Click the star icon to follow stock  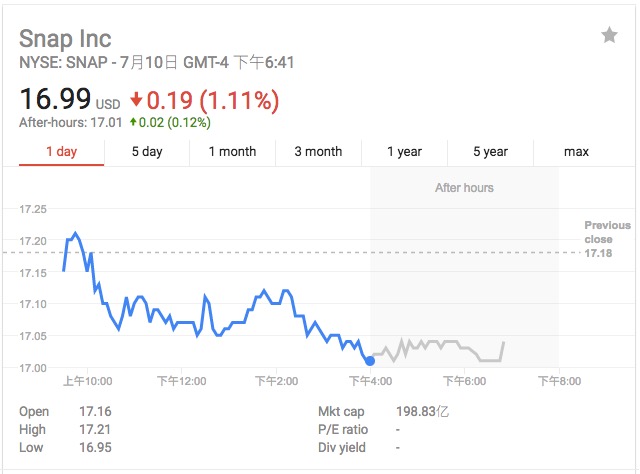coord(609,36)
